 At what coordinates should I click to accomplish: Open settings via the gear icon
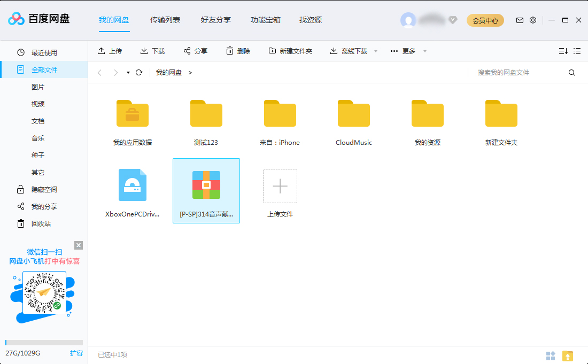(x=532, y=19)
